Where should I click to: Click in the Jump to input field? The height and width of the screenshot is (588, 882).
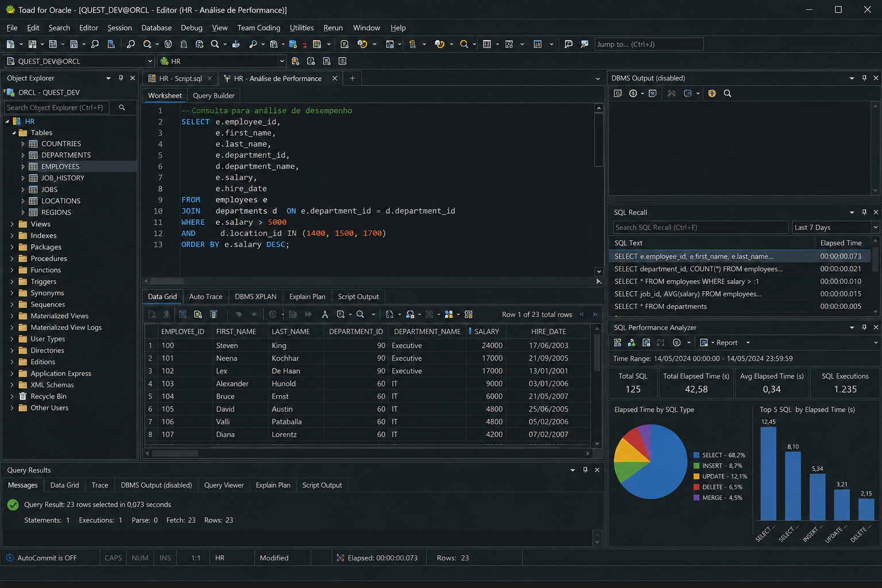[649, 44]
